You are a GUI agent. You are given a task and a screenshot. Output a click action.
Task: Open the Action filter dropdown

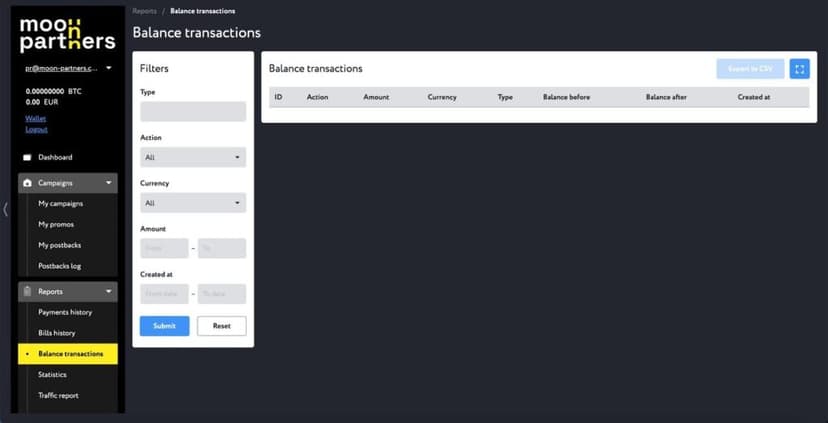pos(193,157)
